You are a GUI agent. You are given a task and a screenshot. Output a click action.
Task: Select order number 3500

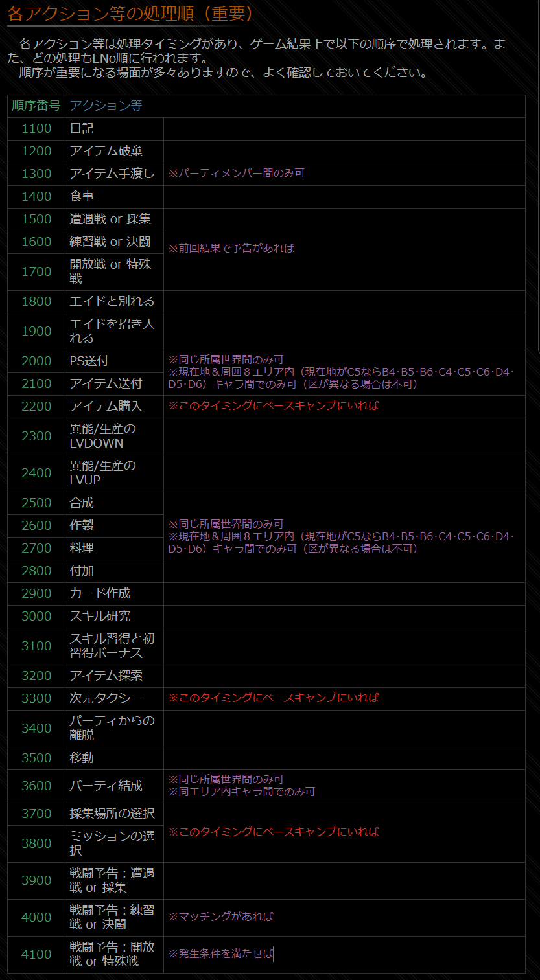36,758
